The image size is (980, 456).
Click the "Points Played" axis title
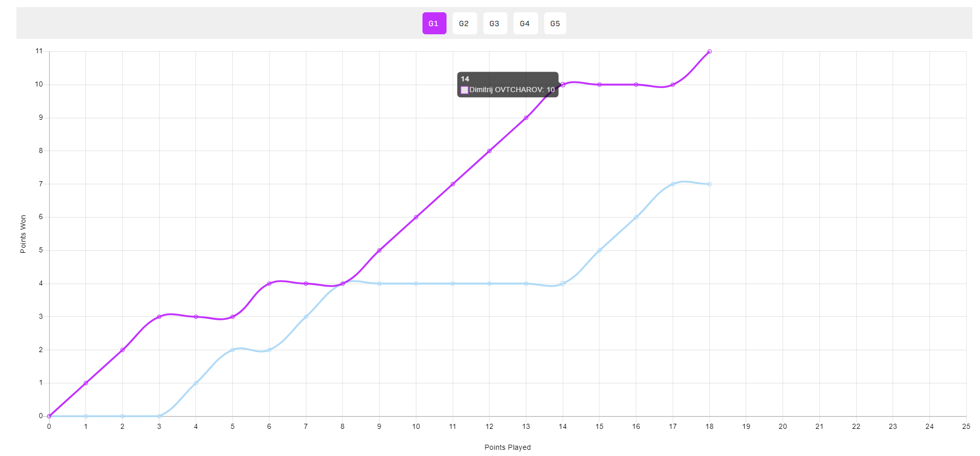(507, 447)
